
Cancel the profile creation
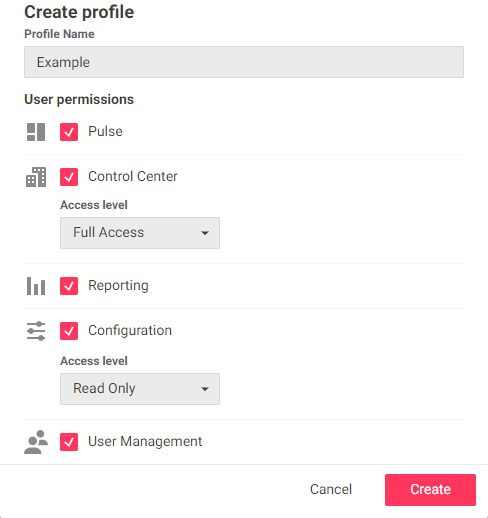click(x=331, y=489)
